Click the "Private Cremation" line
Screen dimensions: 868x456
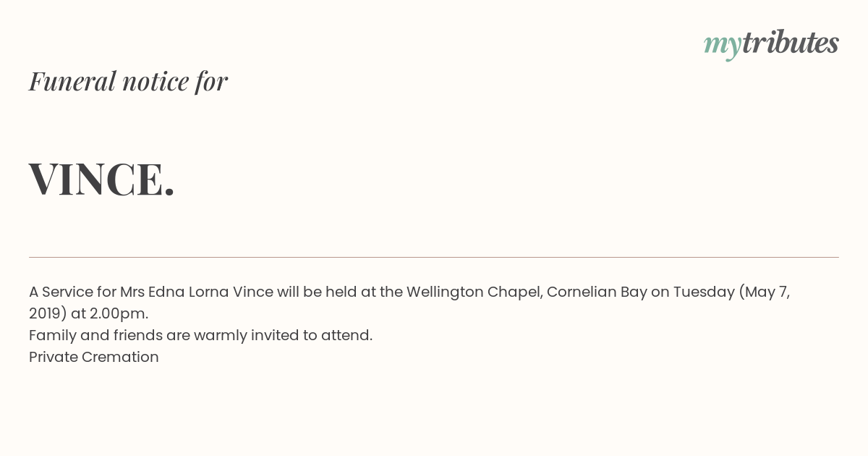click(x=94, y=357)
